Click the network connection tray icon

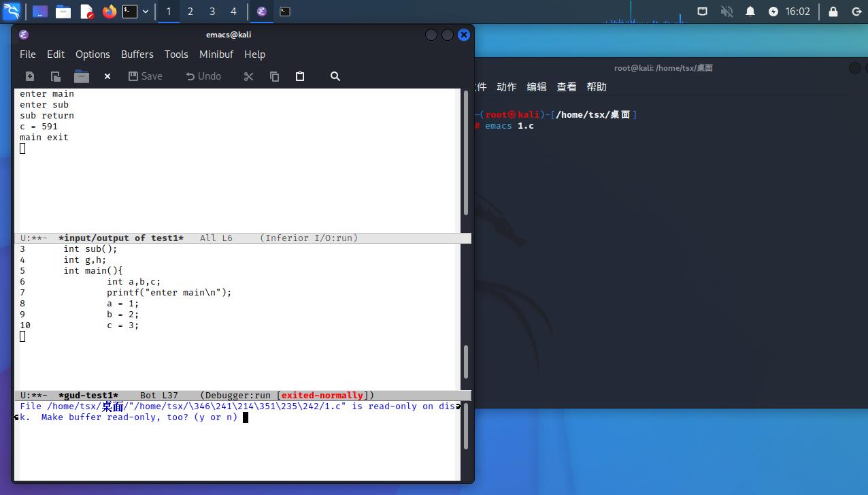pos(703,12)
